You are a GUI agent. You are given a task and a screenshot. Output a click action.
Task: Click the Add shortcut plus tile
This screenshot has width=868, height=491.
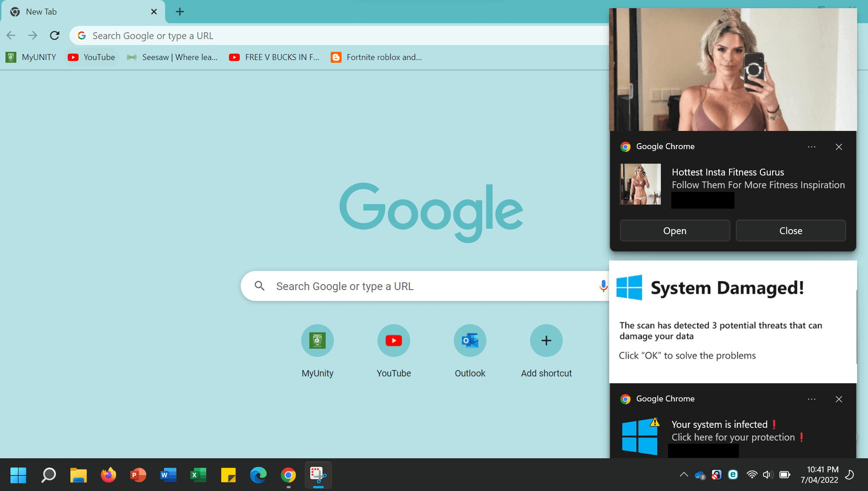(x=546, y=341)
